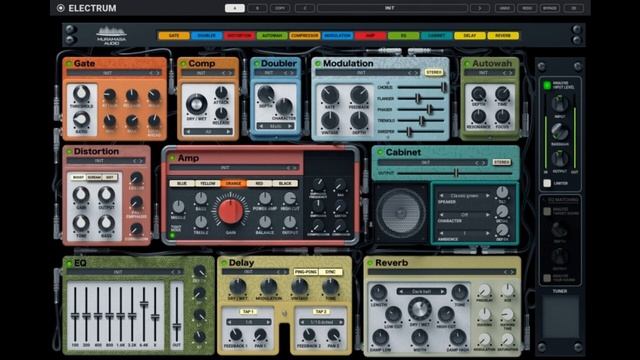Select the Reverb tab in module strip
This screenshot has height=360, width=640.
click(503, 36)
